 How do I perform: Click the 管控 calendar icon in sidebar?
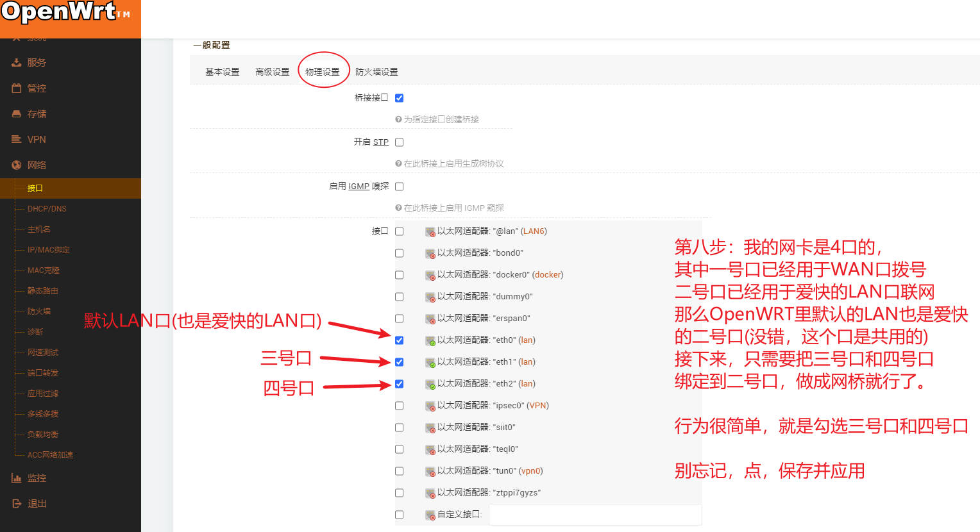tap(17, 88)
